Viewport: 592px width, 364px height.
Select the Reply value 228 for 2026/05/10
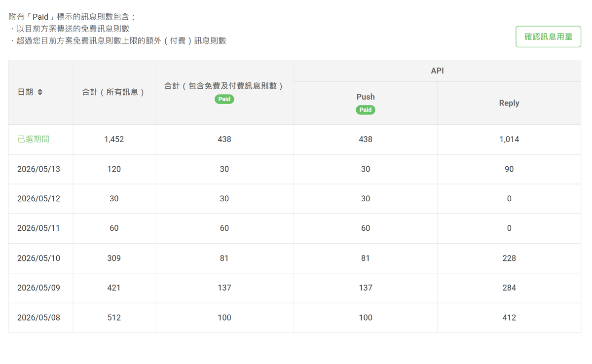tap(509, 258)
